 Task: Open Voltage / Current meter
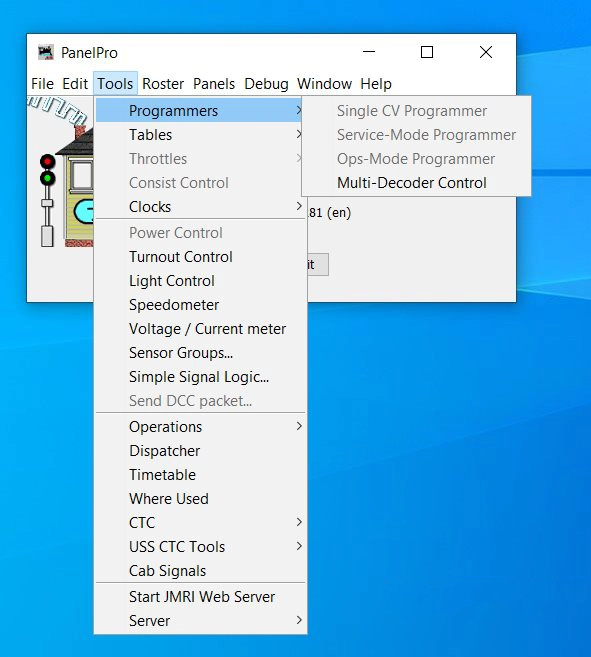(x=200, y=328)
